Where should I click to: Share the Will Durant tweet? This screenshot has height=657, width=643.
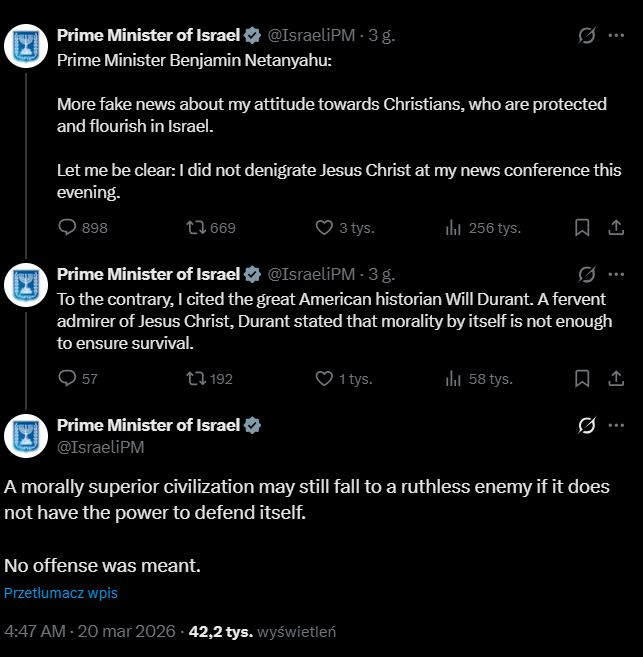[x=616, y=379]
